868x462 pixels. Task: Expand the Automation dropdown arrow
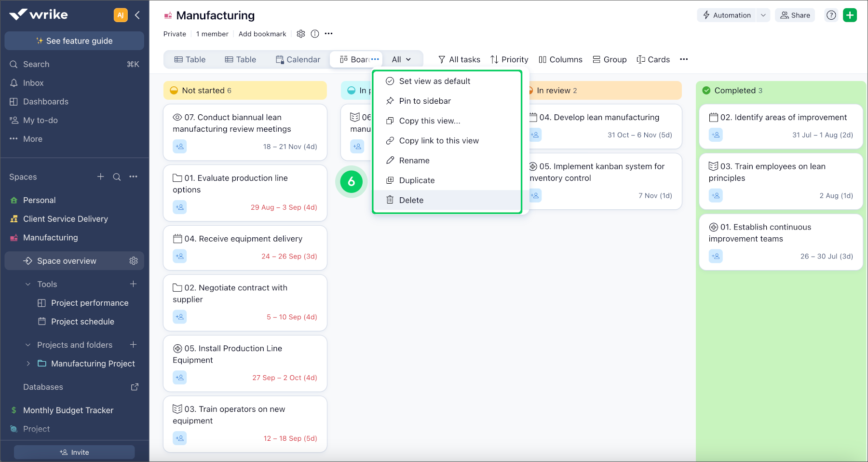tap(763, 15)
